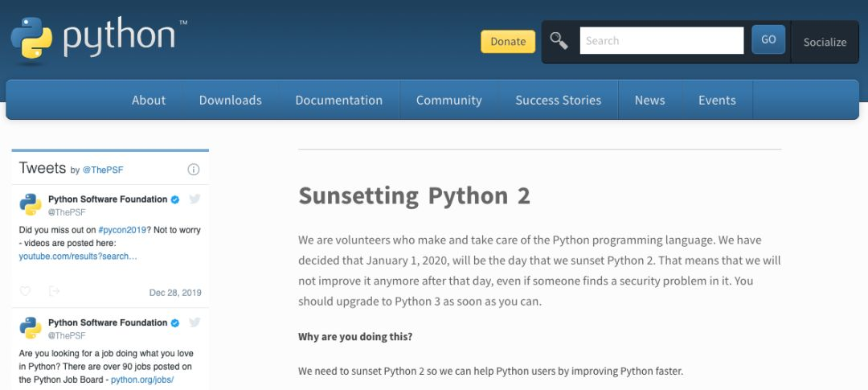Select Success Stories in navigation bar
868x390 pixels.
[558, 101]
